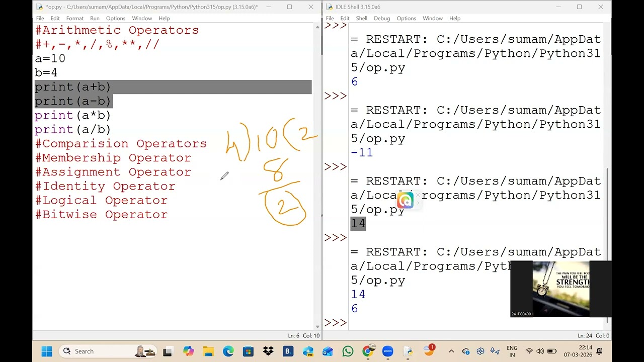Viewport: 644px width, 362px height.
Task: Click the editor vertical scrollbar up arrow
Action: [x=317, y=27]
